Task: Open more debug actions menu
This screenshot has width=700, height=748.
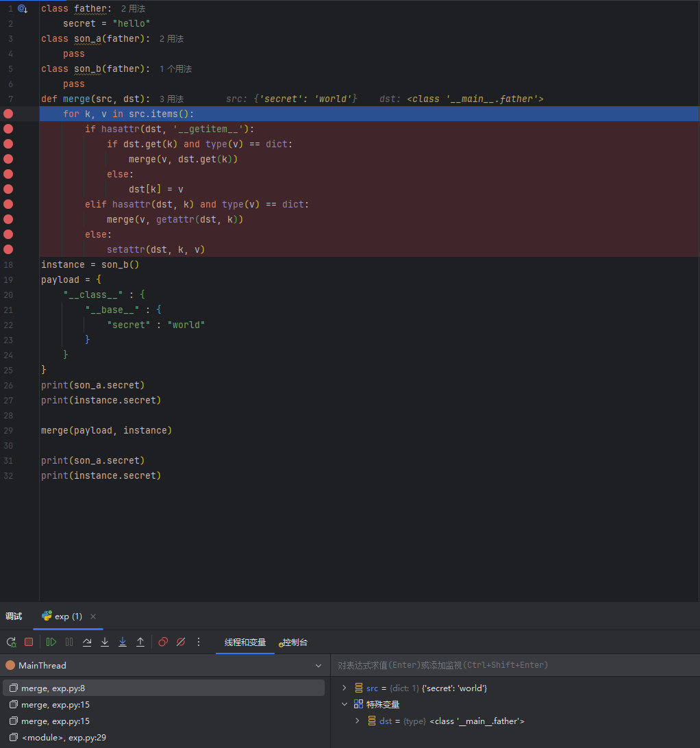Action: (199, 642)
